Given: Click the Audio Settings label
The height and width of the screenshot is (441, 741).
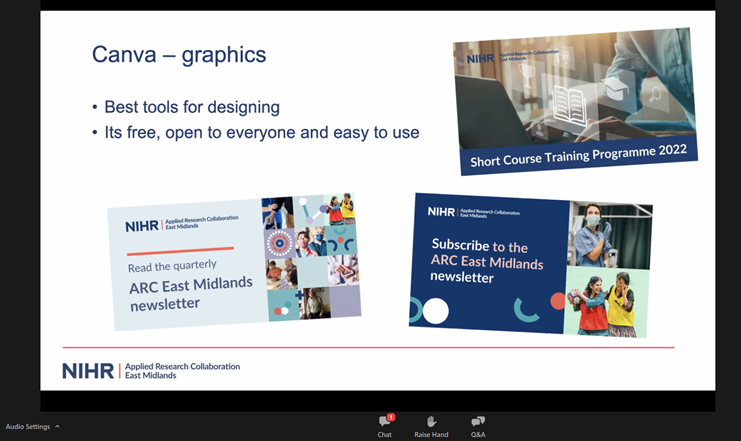Looking at the screenshot, I should (28, 426).
